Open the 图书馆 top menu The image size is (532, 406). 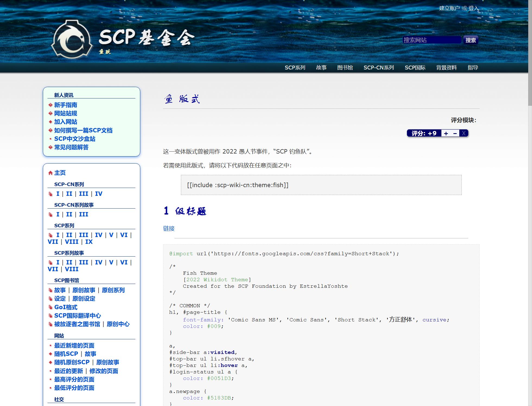click(345, 68)
